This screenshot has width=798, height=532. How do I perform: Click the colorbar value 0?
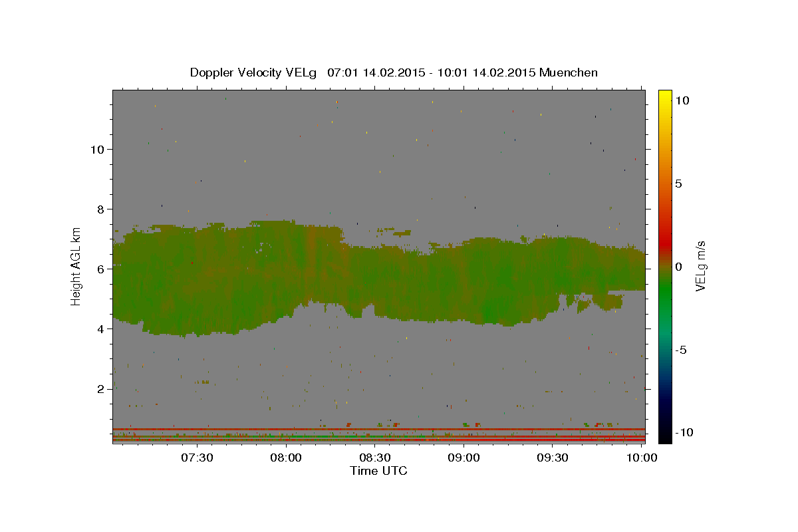click(678, 266)
